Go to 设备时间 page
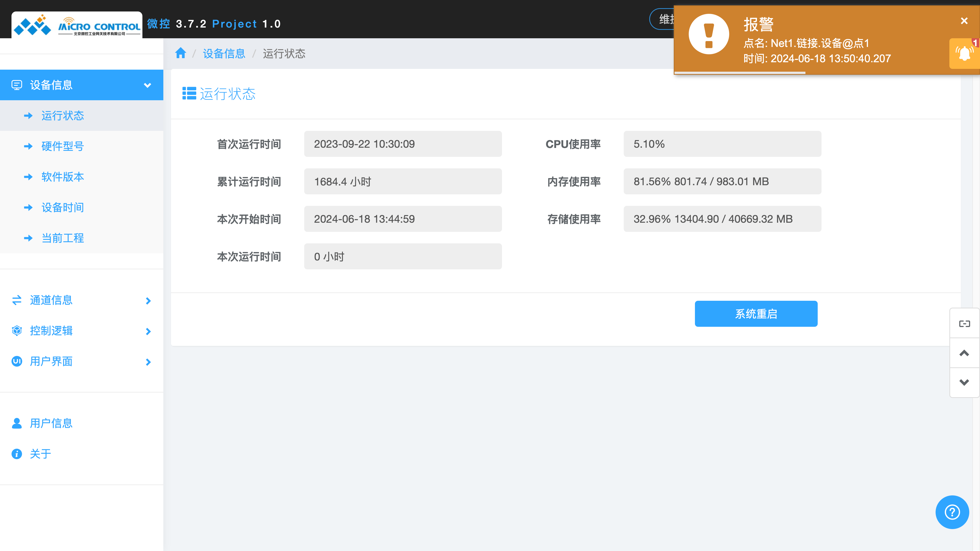The height and width of the screenshot is (551, 980). 62,207
